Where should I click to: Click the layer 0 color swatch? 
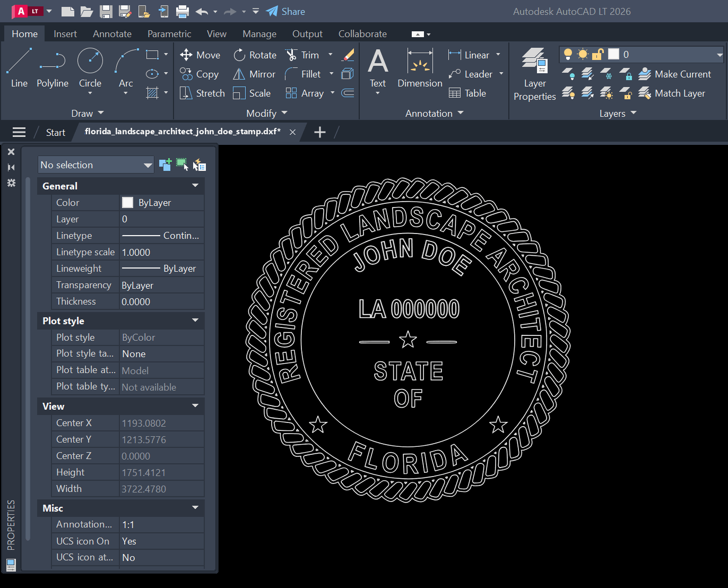pyautogui.click(x=613, y=54)
